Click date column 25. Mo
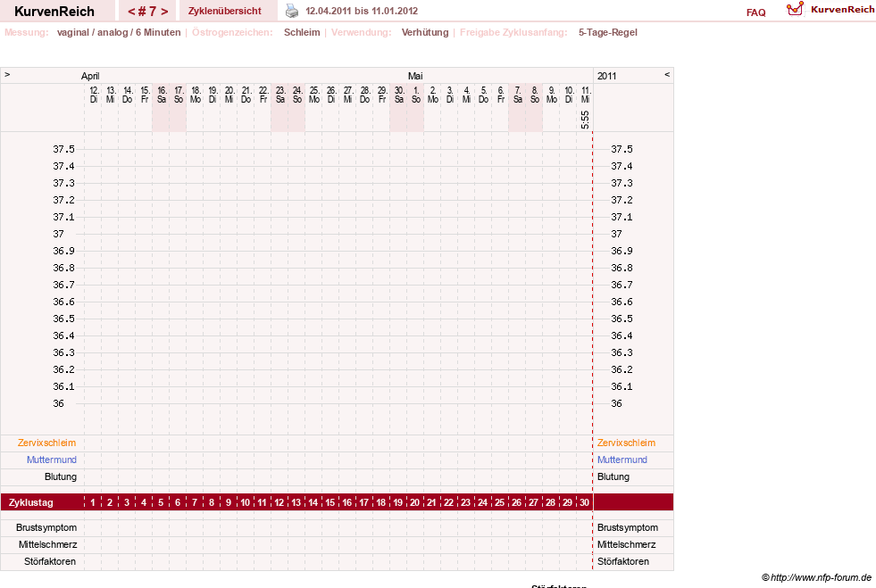876x588 pixels. [x=314, y=95]
